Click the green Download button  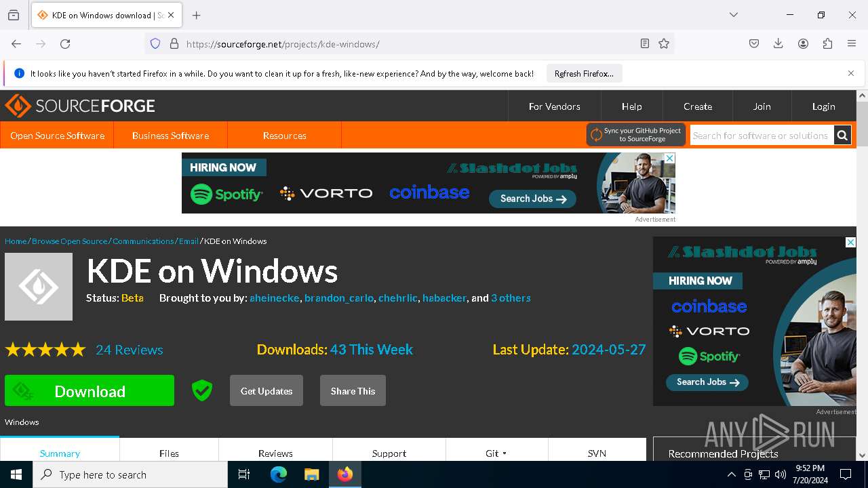(90, 391)
